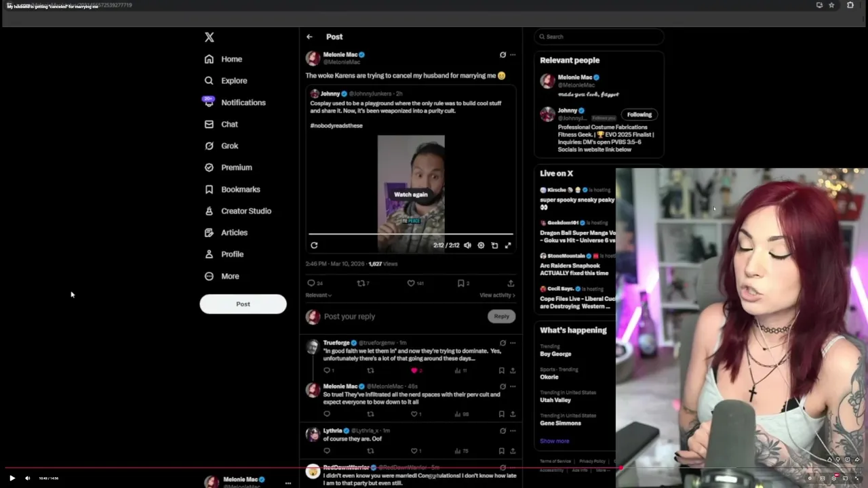This screenshot has width=868, height=488.
Task: Open account menu dots beside Melonie Mac profile
Action: (x=288, y=483)
